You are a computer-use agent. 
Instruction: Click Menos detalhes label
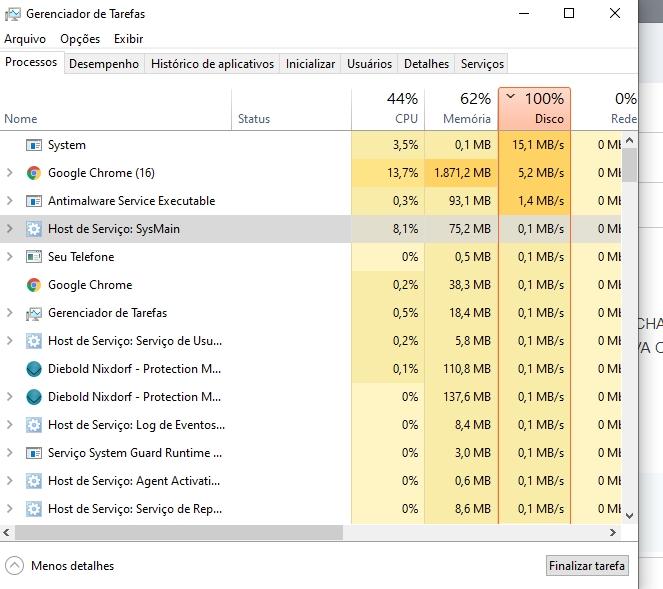click(72, 566)
